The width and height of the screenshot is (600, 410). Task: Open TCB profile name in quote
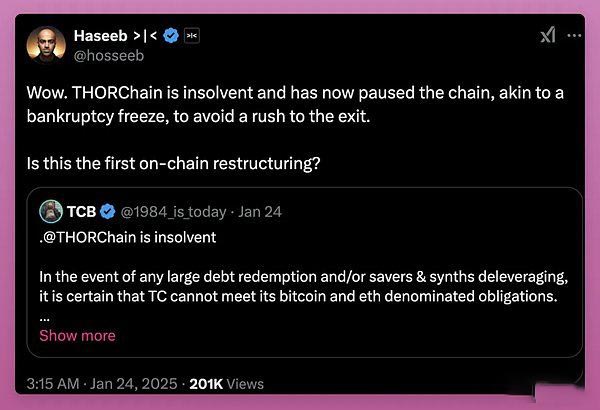click(82, 212)
